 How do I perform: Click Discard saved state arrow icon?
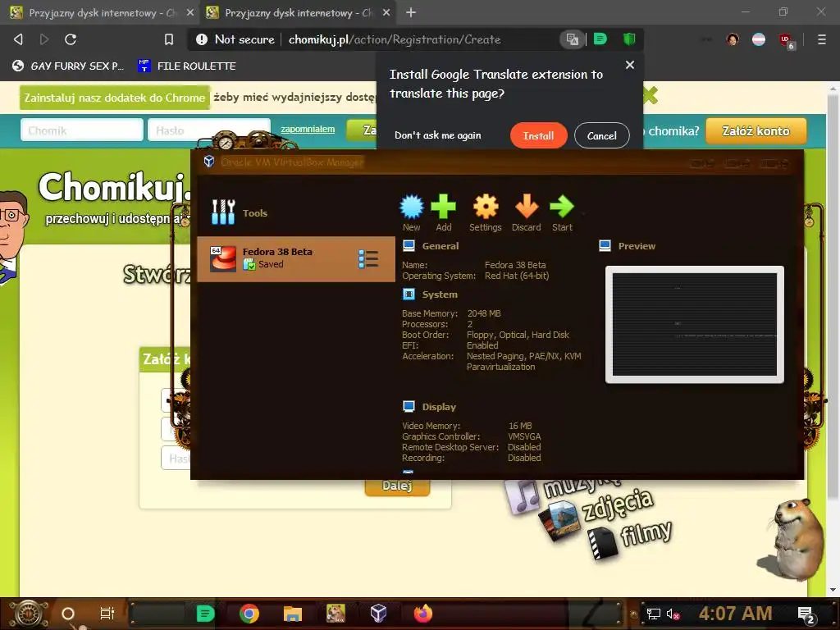(526, 212)
